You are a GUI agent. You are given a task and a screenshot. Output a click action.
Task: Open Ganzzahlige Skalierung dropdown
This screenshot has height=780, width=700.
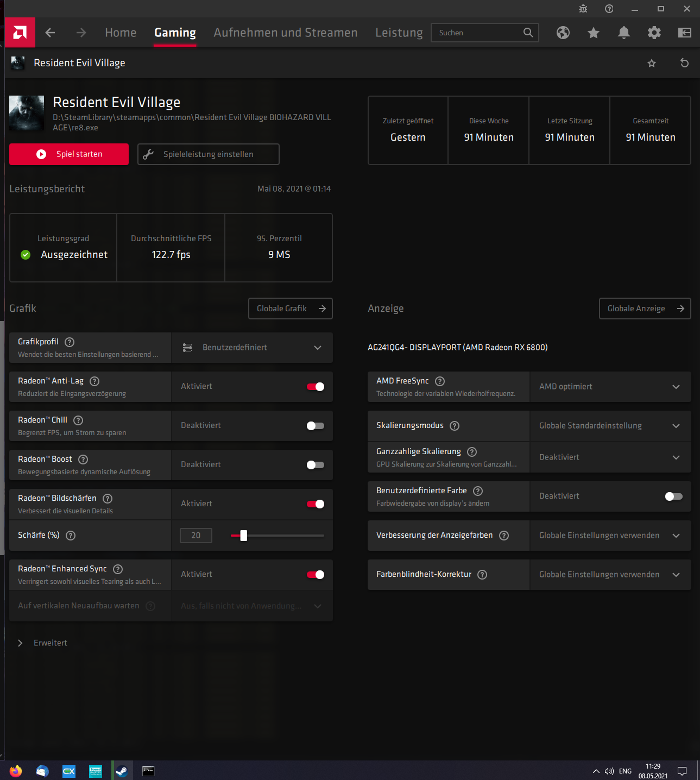[x=610, y=457]
